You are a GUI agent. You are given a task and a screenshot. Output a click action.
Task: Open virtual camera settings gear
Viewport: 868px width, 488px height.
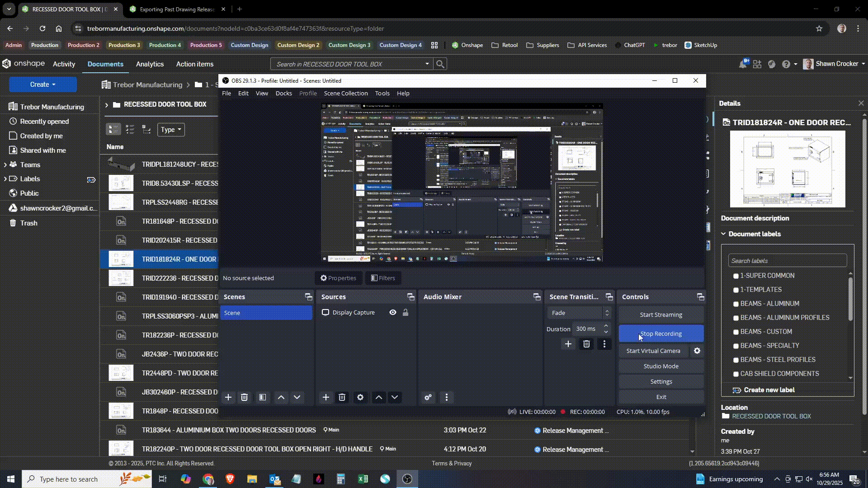point(697,351)
